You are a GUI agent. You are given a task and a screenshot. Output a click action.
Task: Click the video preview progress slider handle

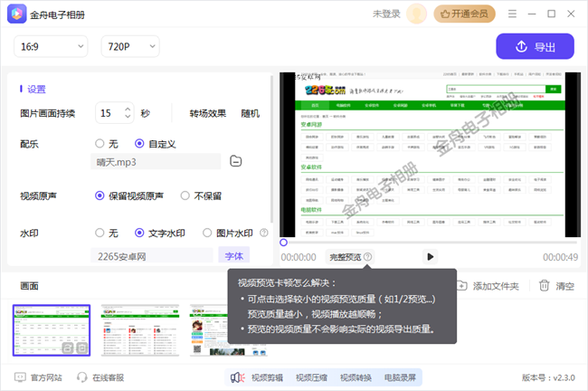(284, 243)
